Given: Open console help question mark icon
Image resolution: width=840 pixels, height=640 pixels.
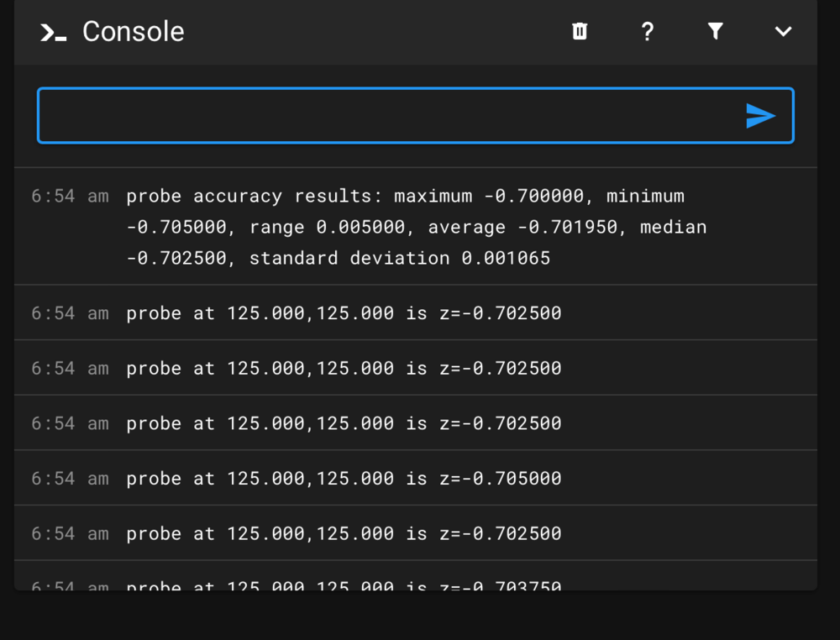Looking at the screenshot, I should tap(647, 31).
